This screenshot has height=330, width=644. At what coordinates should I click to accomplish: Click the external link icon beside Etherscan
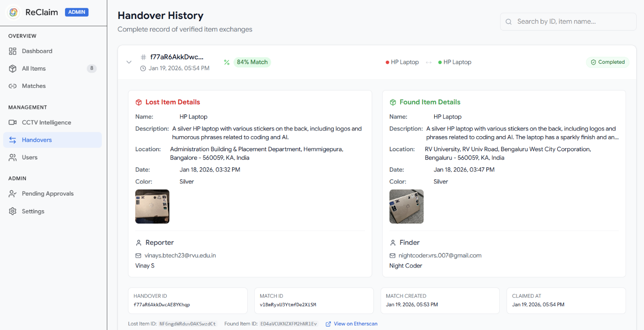[328, 324]
